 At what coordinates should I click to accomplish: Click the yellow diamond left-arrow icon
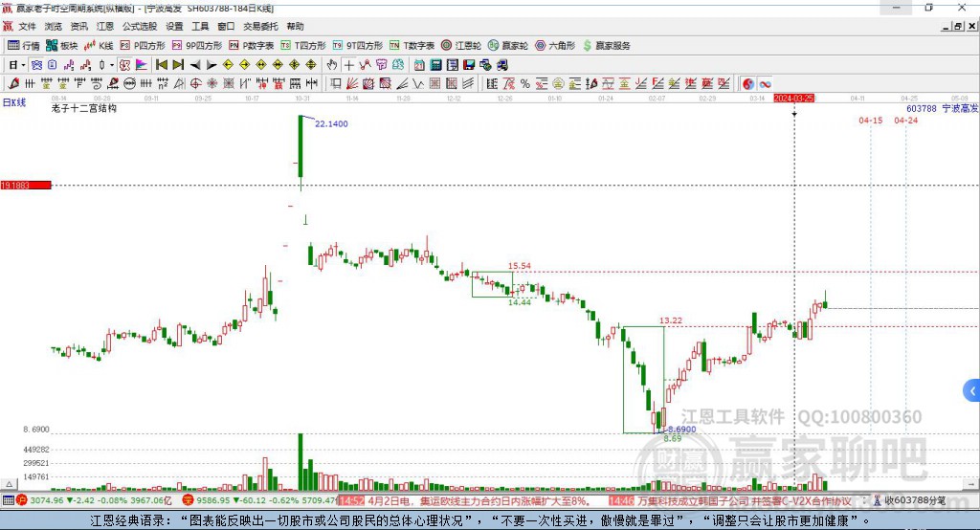[x=228, y=65]
